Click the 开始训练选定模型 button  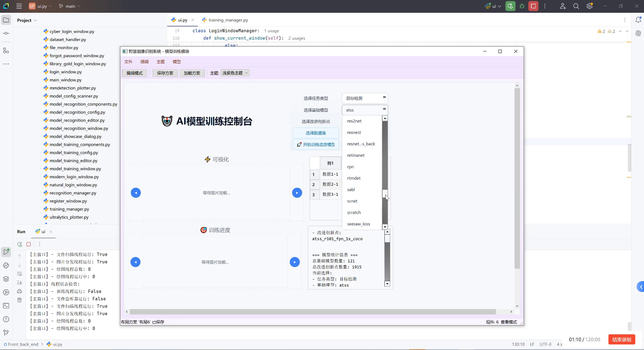pyautogui.click(x=316, y=144)
